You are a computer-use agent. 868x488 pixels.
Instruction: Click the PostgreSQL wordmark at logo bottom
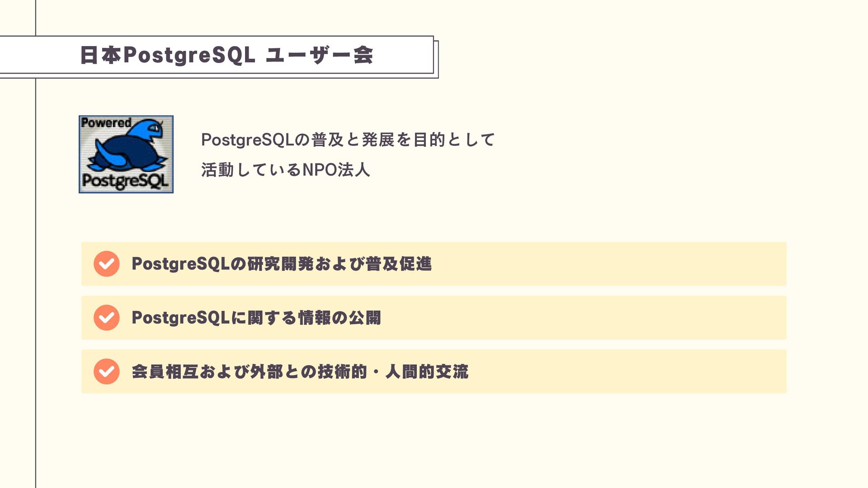(x=125, y=181)
